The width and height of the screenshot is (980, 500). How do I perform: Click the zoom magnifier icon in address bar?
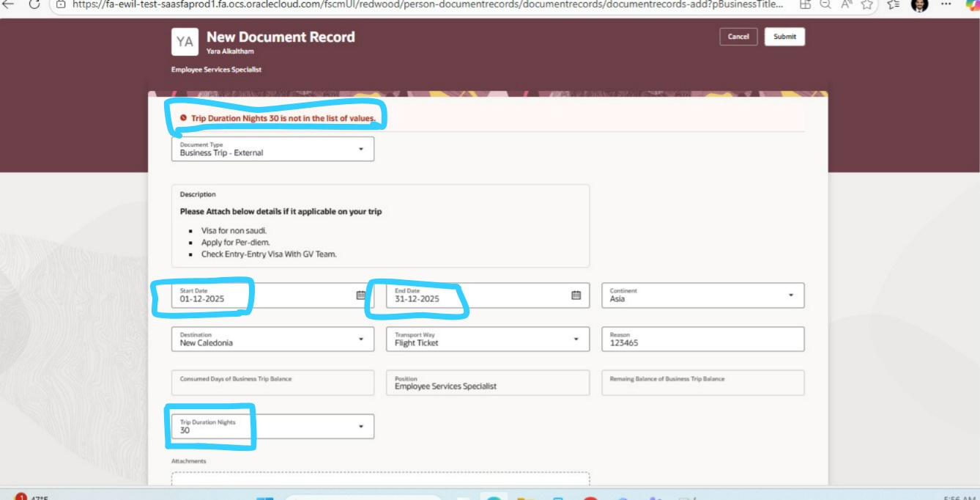click(825, 4)
